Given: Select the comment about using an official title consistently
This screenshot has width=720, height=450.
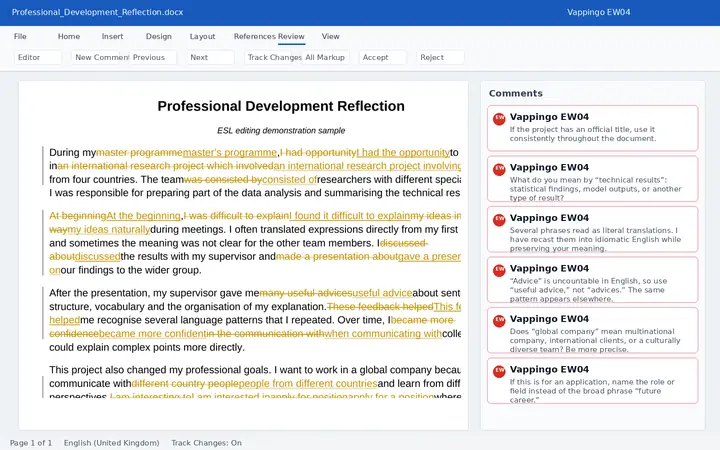Looking at the screenshot, I should pos(593,128).
